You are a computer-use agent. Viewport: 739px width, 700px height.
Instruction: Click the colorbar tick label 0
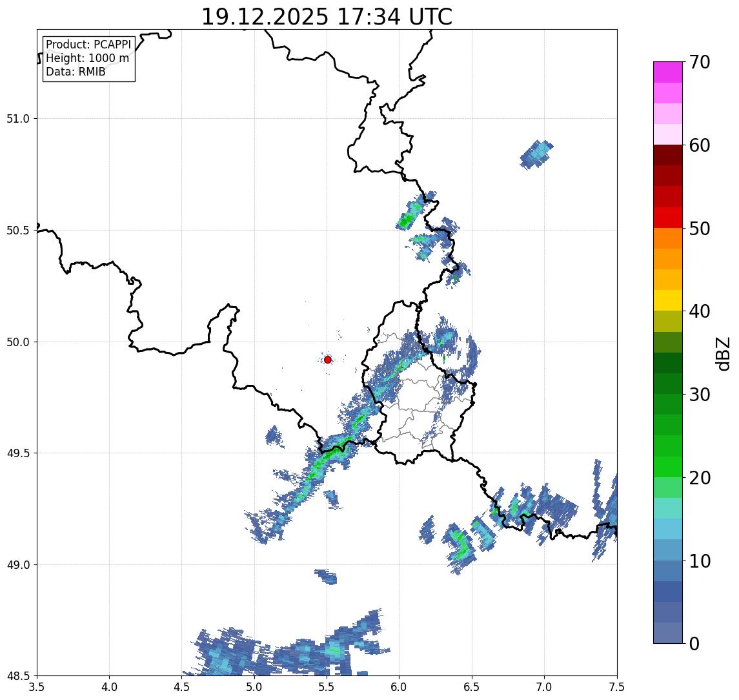click(694, 643)
